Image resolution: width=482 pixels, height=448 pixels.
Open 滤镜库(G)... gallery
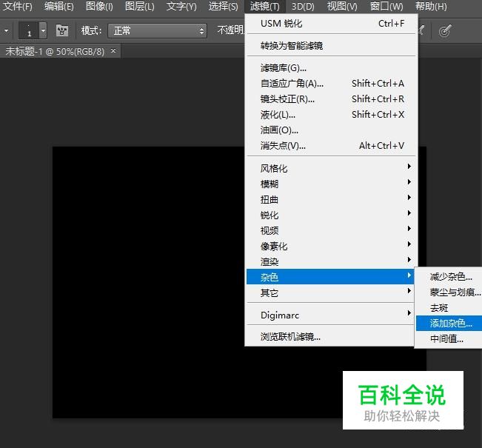332,67
